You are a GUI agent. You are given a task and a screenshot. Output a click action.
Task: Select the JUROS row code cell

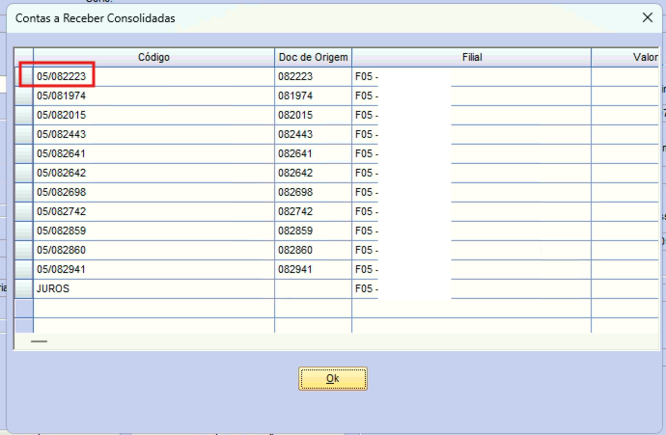coord(154,289)
